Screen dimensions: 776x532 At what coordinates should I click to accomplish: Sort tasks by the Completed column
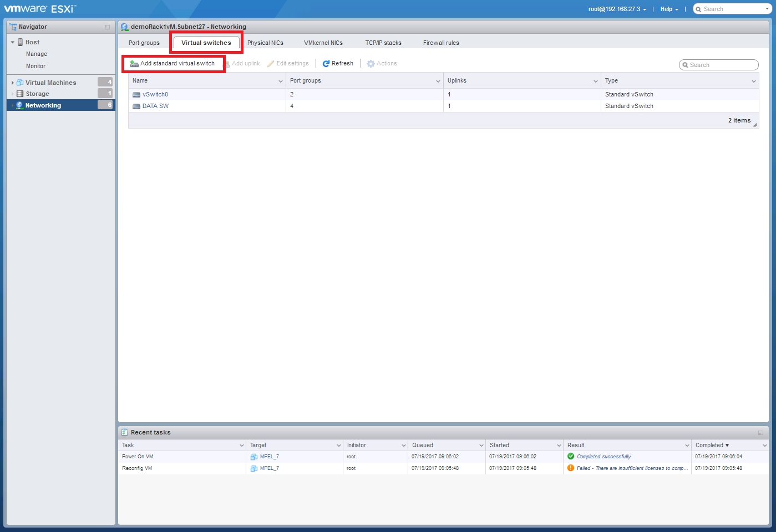712,446
